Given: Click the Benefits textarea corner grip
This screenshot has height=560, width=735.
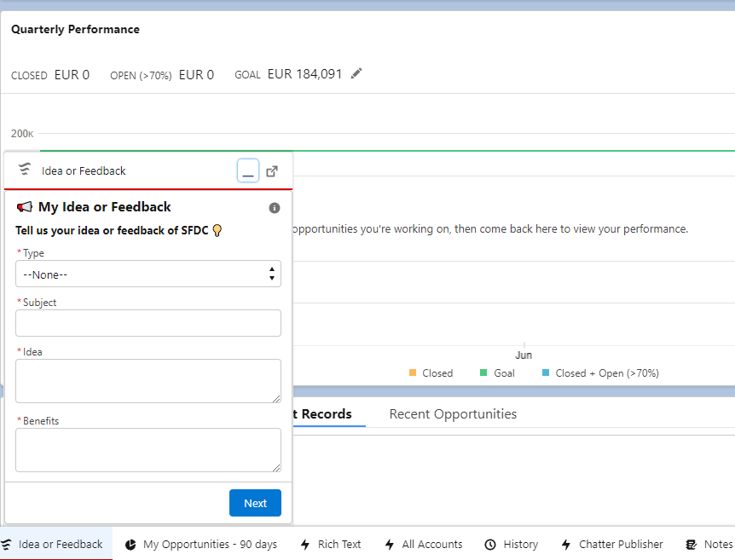Looking at the screenshot, I should pos(276,468).
